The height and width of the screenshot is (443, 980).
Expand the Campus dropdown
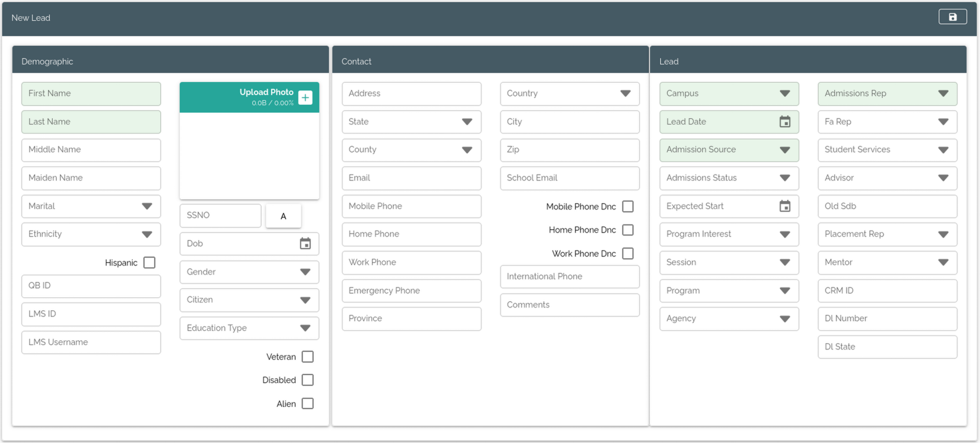(x=785, y=94)
